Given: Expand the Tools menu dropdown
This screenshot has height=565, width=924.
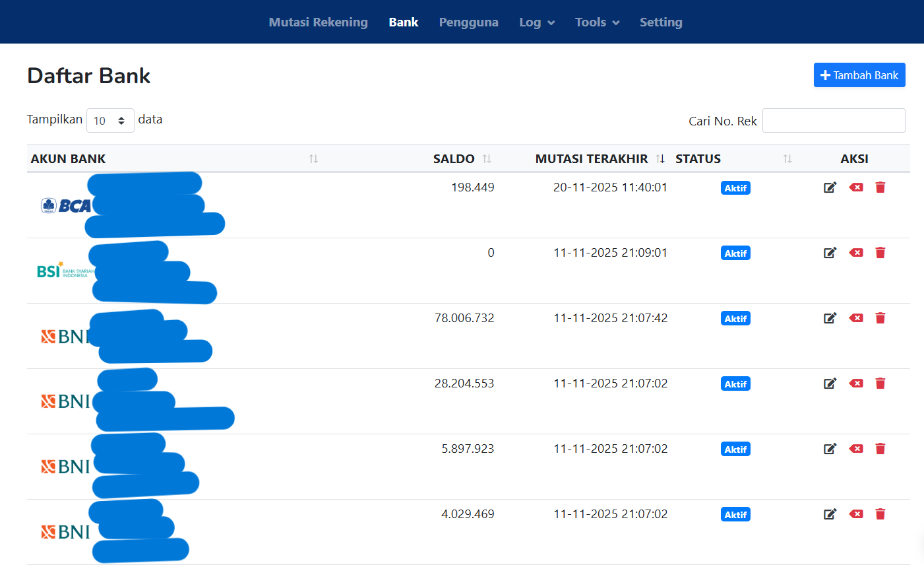Looking at the screenshot, I should [x=597, y=22].
